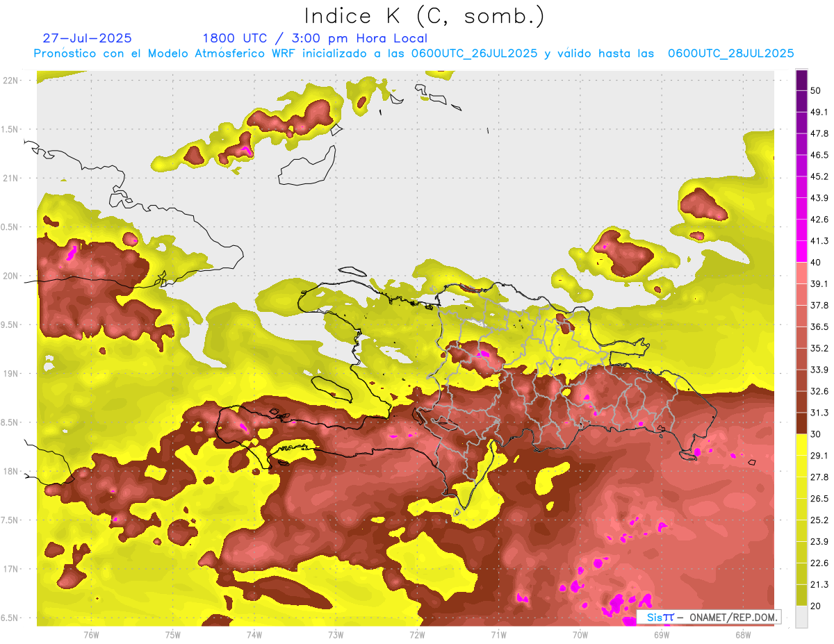Pick the dark purple swatch between 49.1 and 50
Image resolution: width=834 pixels, height=644 pixels.
pos(801,101)
